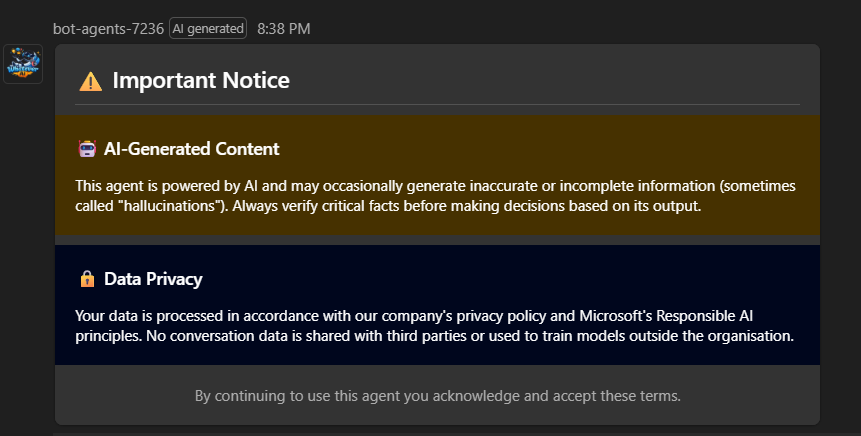The image size is (861, 436).
Task: Click the divider line under Important Notice
Action: coord(437,104)
